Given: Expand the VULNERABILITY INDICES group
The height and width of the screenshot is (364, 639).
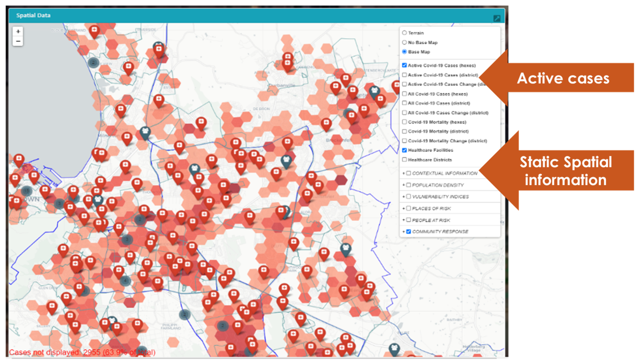Looking at the screenshot, I should coord(403,197).
